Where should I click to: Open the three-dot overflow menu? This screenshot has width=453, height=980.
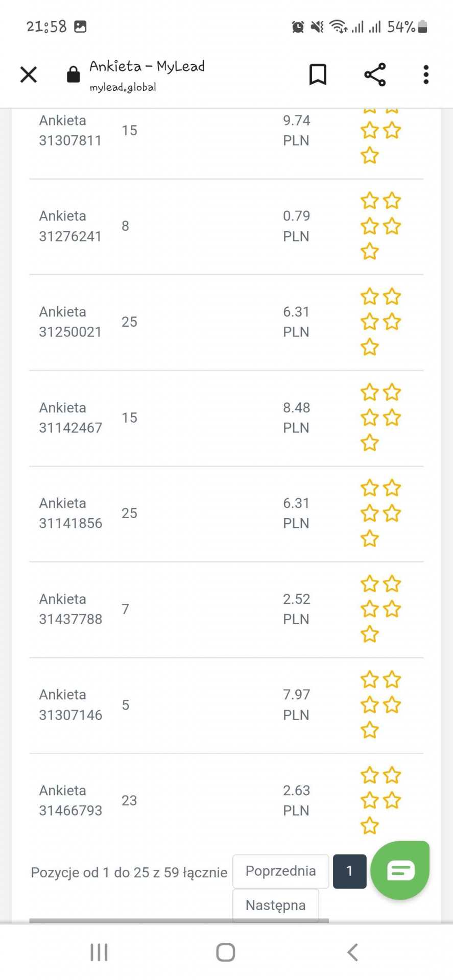426,75
